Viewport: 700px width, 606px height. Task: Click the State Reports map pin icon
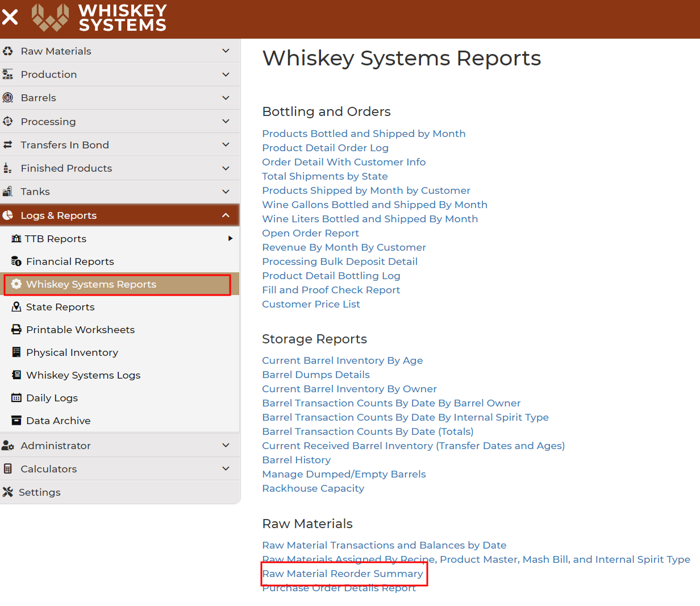click(16, 307)
